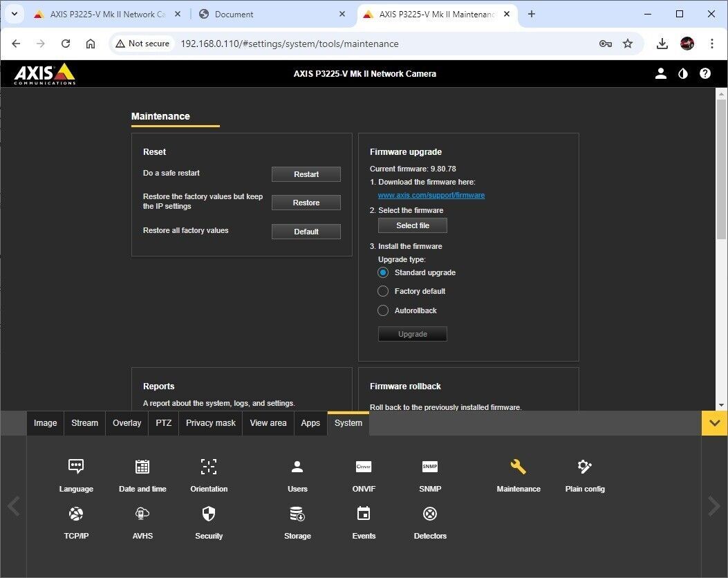Screen dimensions: 728x578
Task: Switch to the View area tab
Action: [x=268, y=423]
